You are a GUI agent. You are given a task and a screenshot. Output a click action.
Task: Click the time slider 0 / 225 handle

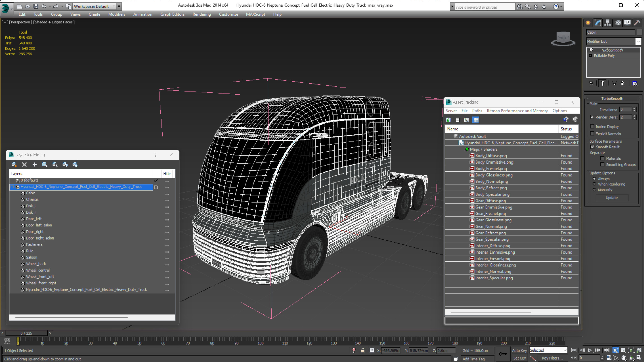[26, 333]
